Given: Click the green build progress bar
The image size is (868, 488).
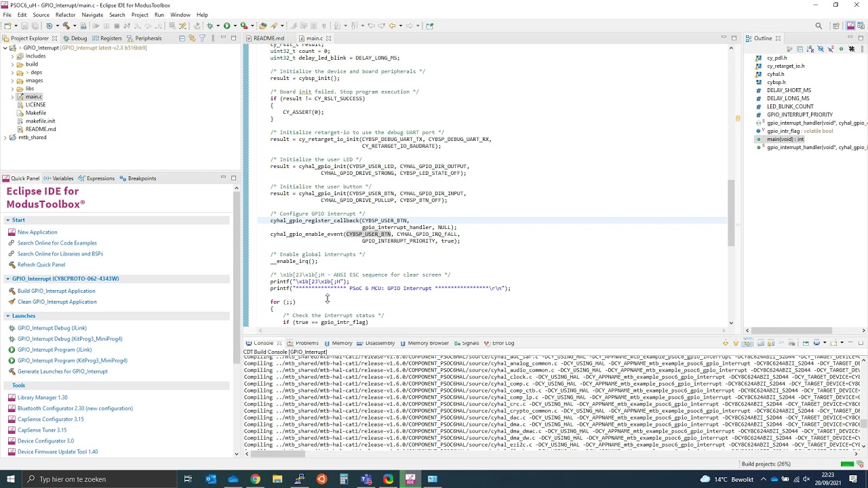Looking at the screenshot, I should [x=847, y=464].
